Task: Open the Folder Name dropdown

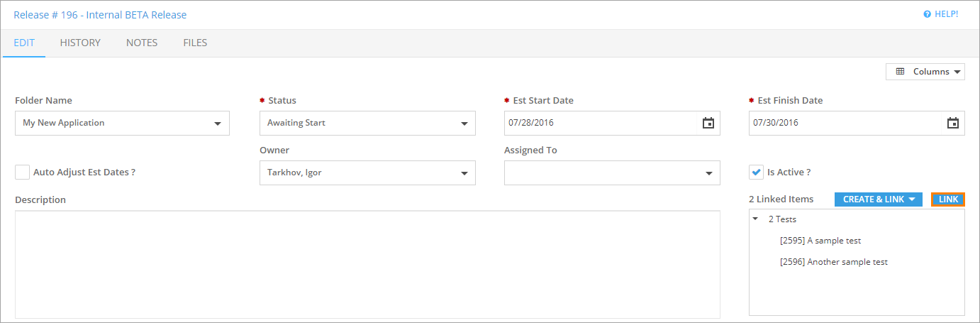Action: tap(217, 124)
